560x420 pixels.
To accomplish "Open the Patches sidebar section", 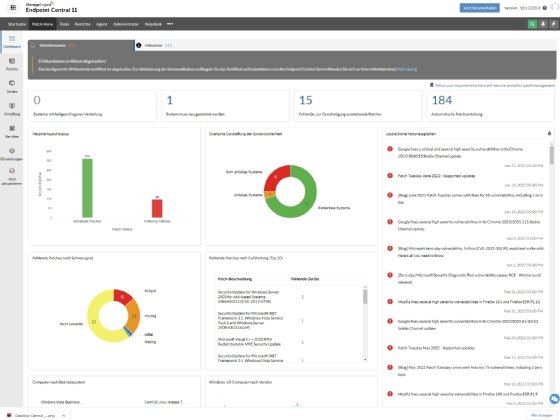I will point(12,64).
